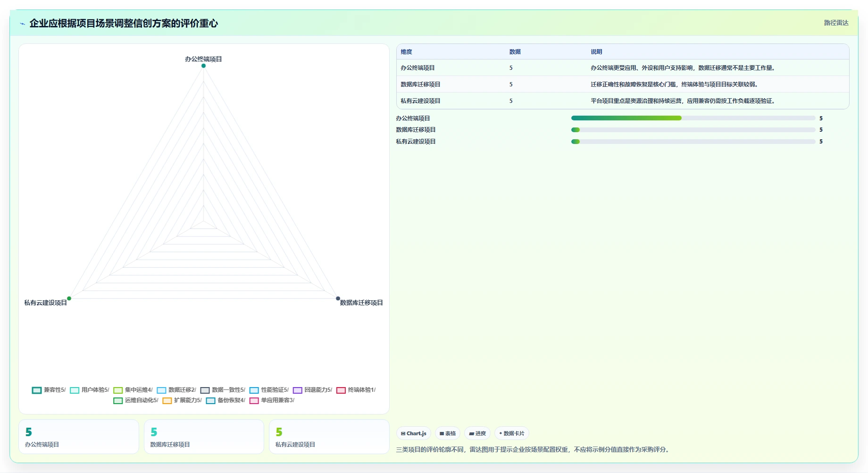Click the 数据 table column header
868x473 pixels.
(x=515, y=52)
